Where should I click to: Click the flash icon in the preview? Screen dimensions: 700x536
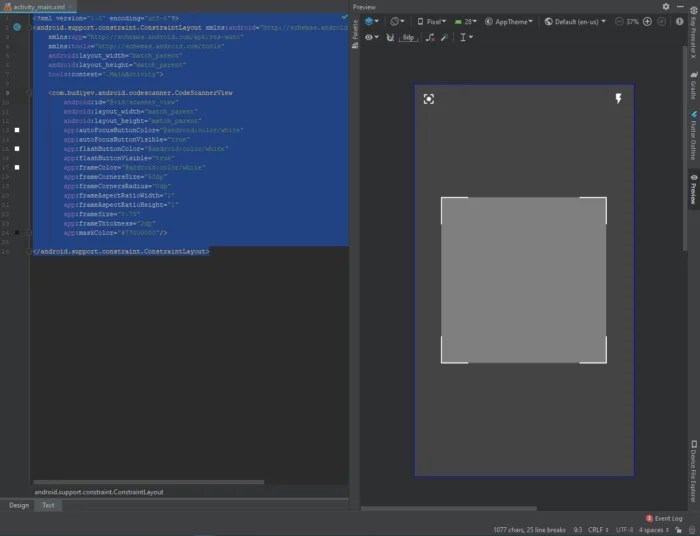pos(618,99)
